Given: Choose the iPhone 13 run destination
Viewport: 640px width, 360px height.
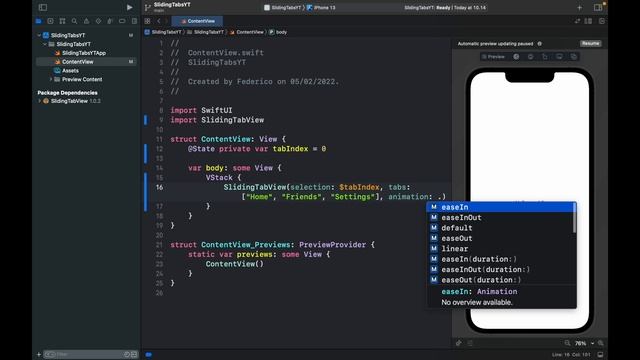Looking at the screenshot, I should pyautogui.click(x=321, y=8).
